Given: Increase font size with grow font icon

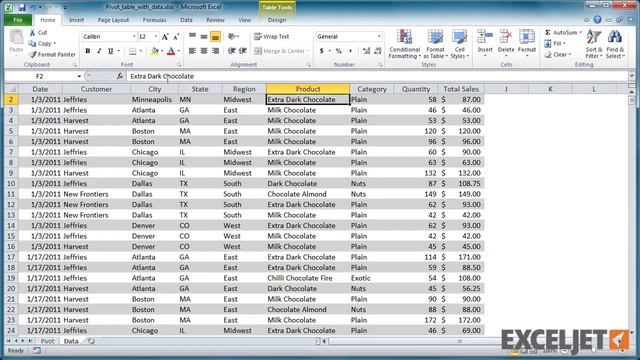Looking at the screenshot, I should pyautogui.click(x=165, y=37).
